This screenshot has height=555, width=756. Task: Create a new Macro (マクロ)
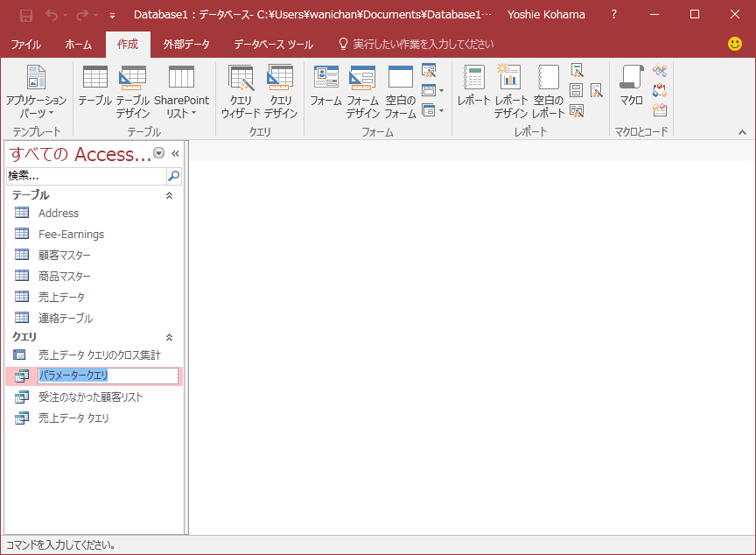[x=631, y=86]
